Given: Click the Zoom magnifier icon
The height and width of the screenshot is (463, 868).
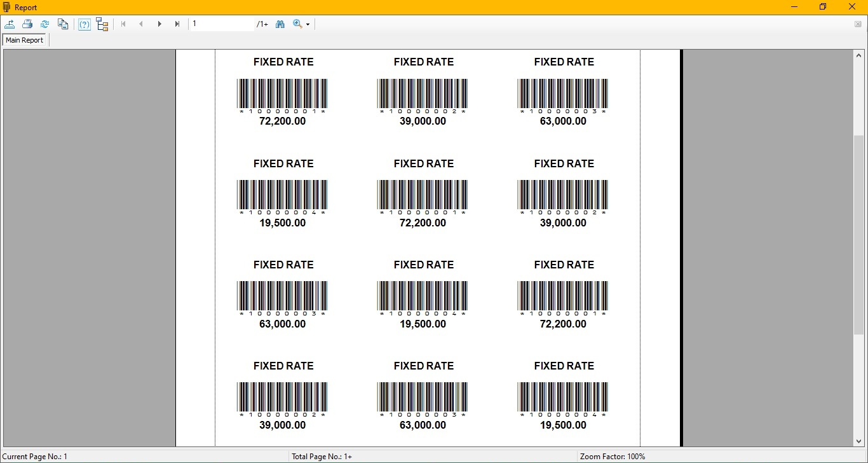Looking at the screenshot, I should pos(297,24).
